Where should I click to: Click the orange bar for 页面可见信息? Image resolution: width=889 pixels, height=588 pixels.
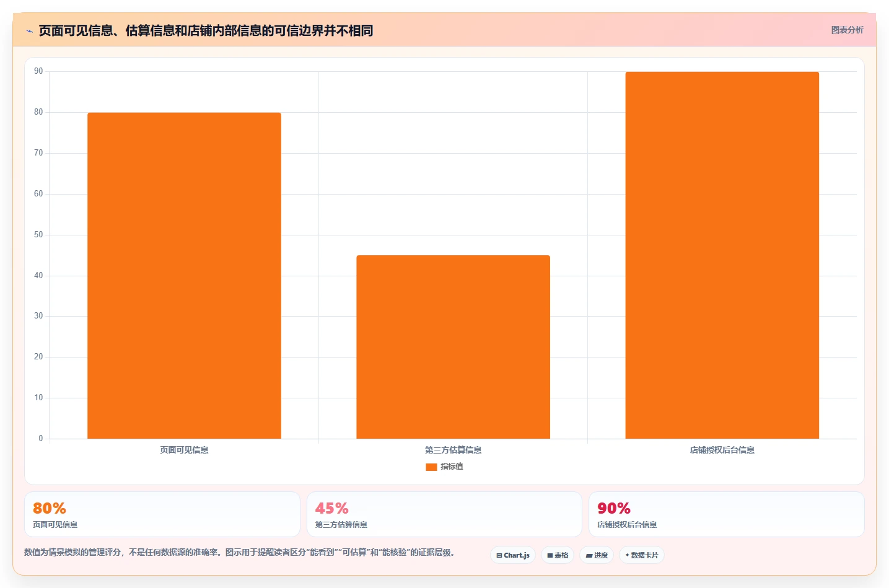pyautogui.click(x=184, y=276)
